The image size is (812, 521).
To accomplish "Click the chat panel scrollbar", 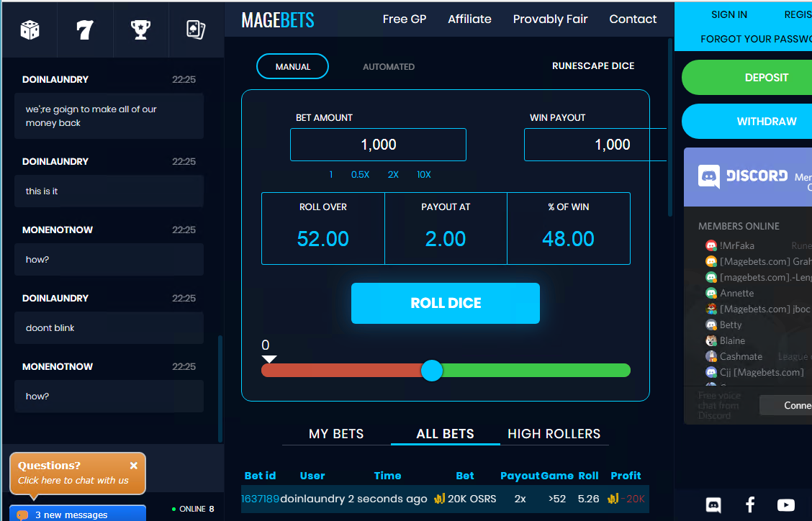I will (220, 389).
